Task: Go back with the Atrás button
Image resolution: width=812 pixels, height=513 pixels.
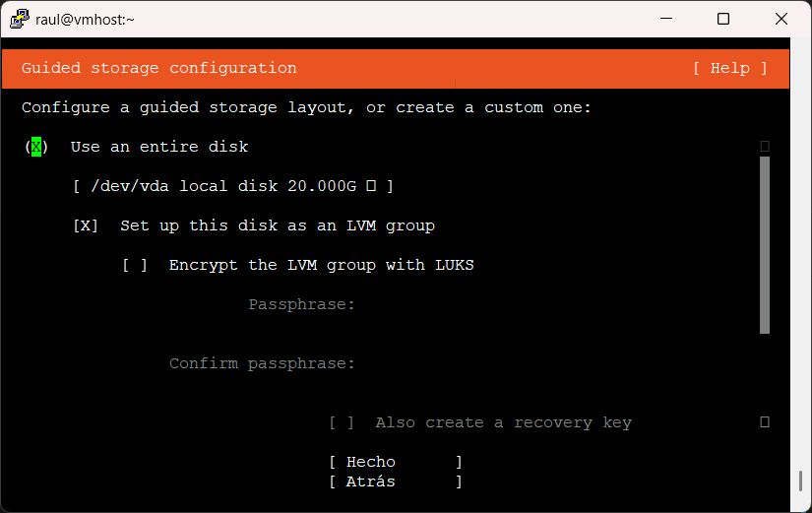Action: (395, 481)
